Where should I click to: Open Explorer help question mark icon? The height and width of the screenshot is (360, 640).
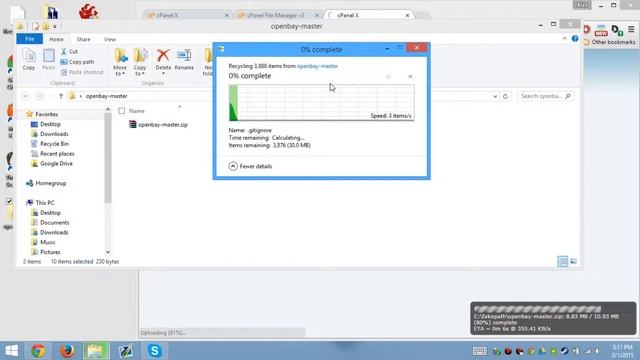click(575, 38)
